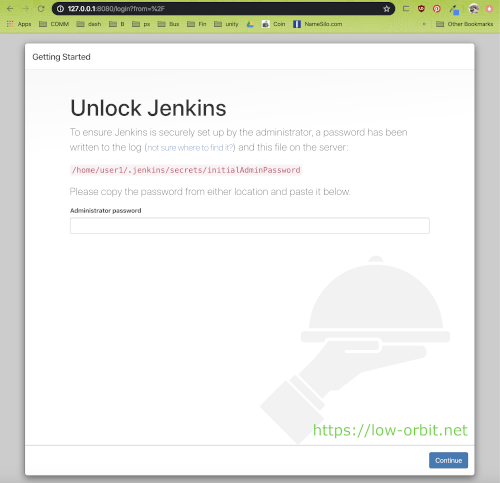Expand the Fin bookmarks folder
This screenshot has height=483, width=500.
coord(197,24)
